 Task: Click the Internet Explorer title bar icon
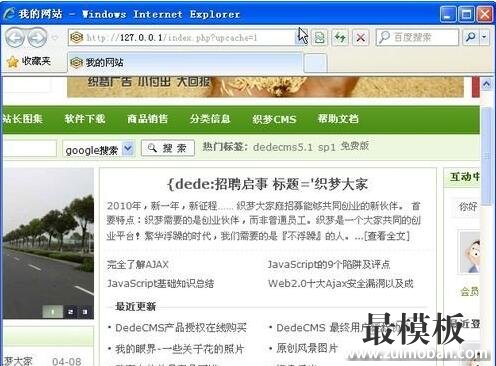tap(9, 14)
